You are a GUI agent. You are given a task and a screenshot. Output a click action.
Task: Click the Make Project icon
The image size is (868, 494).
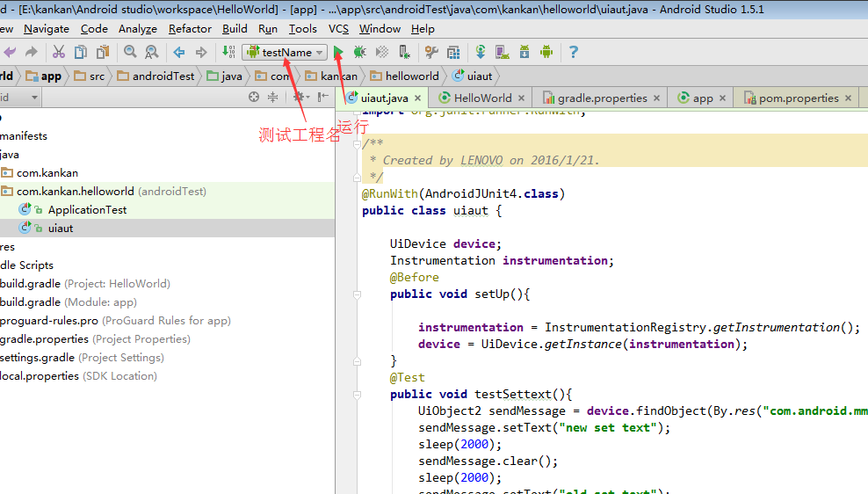[228, 52]
